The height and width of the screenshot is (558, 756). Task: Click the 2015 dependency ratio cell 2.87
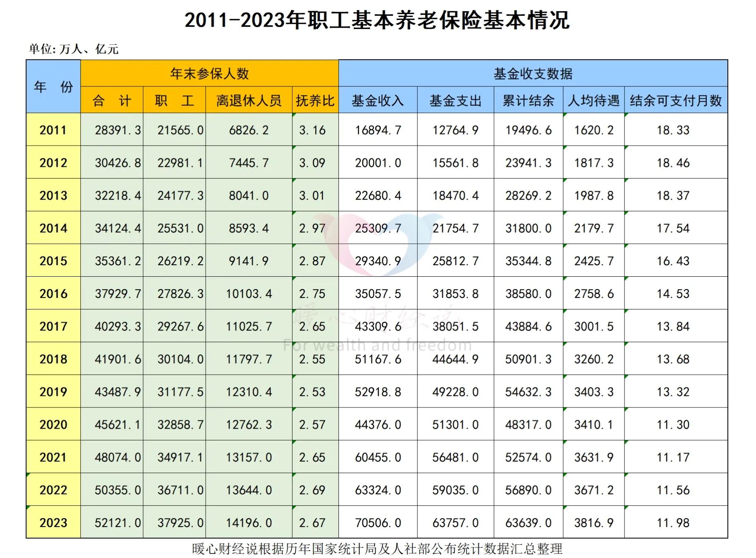click(315, 261)
